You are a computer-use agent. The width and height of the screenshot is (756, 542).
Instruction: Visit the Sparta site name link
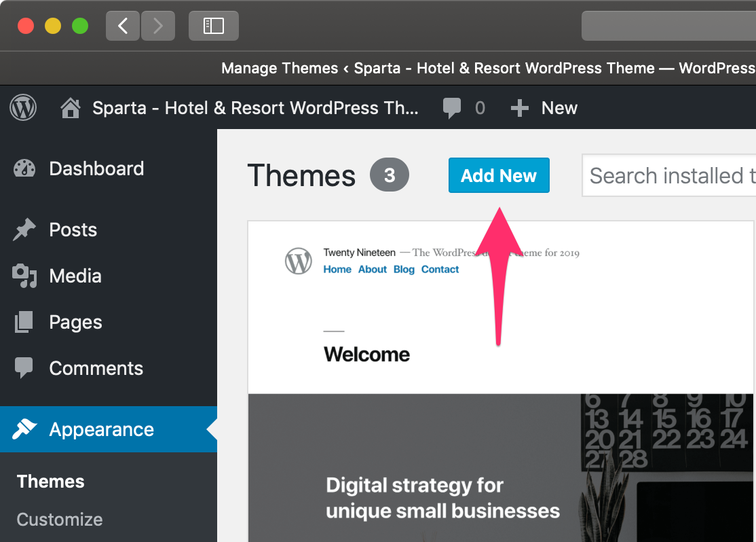coord(256,107)
